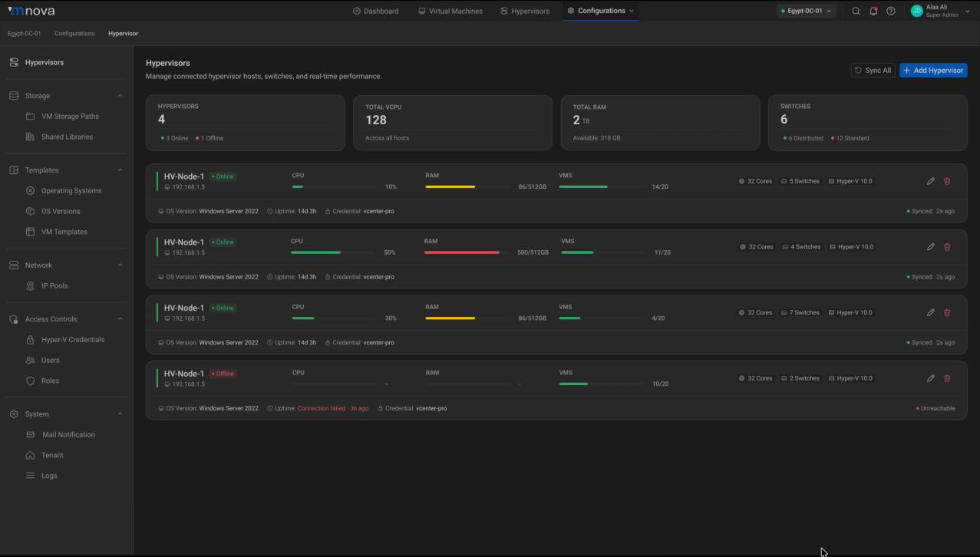Click the "5 Switches" label

tap(804, 181)
